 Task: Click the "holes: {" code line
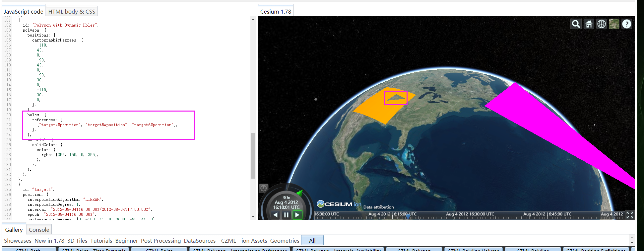[37, 115]
